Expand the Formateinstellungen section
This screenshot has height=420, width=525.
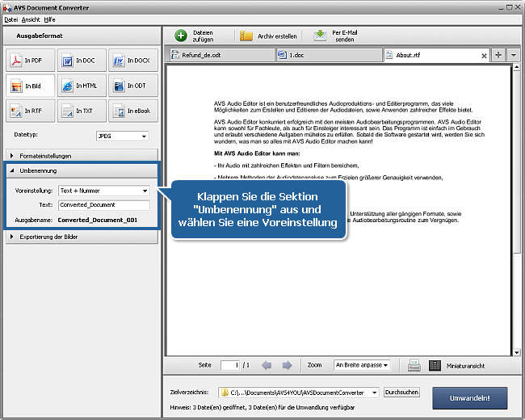click(82, 156)
